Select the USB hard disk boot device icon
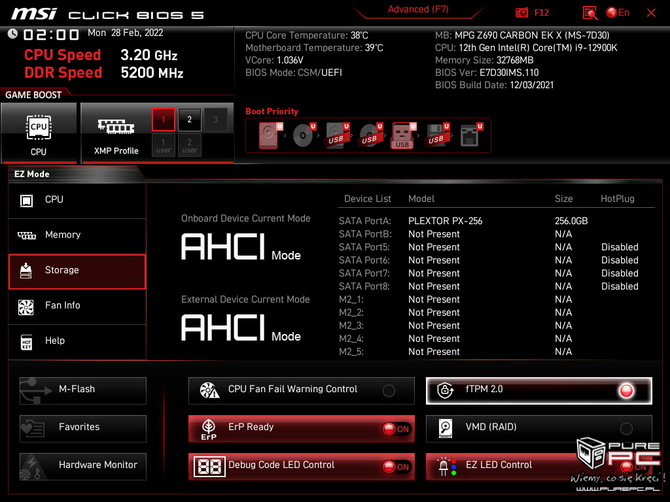670x502 pixels. [337, 135]
